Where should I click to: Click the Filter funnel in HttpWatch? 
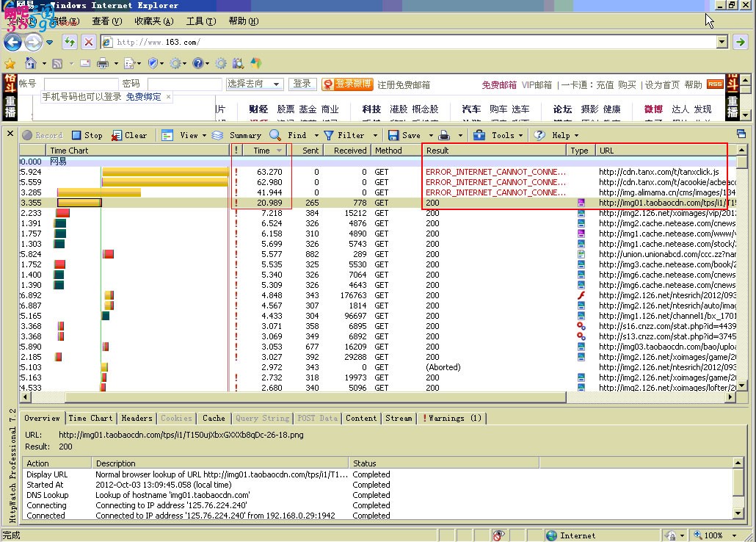pyautogui.click(x=329, y=135)
